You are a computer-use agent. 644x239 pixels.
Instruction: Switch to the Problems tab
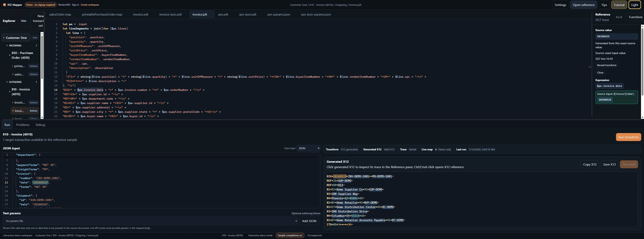point(23,125)
